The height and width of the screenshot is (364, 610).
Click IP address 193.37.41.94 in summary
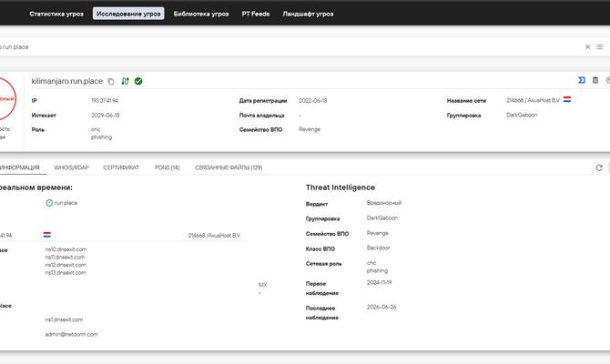coord(105,100)
